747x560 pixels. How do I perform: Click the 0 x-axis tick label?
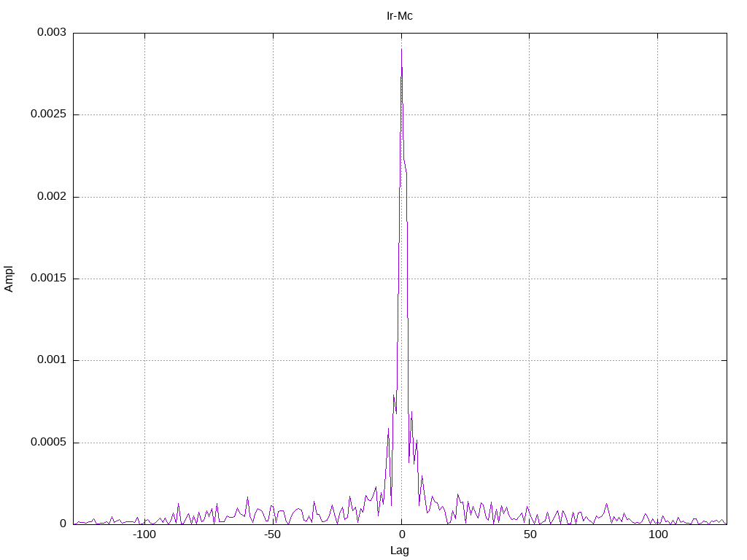(x=402, y=534)
